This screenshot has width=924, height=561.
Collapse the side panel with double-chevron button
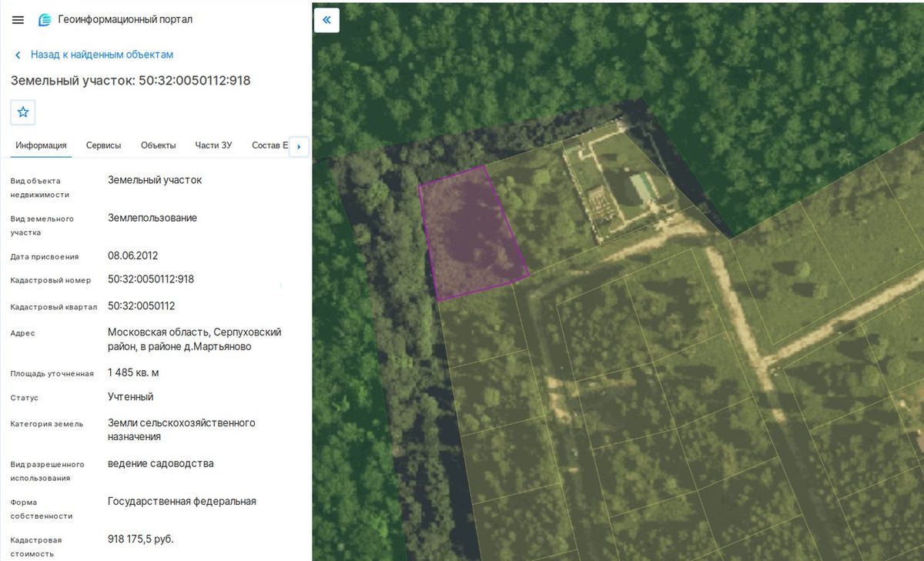[326, 20]
